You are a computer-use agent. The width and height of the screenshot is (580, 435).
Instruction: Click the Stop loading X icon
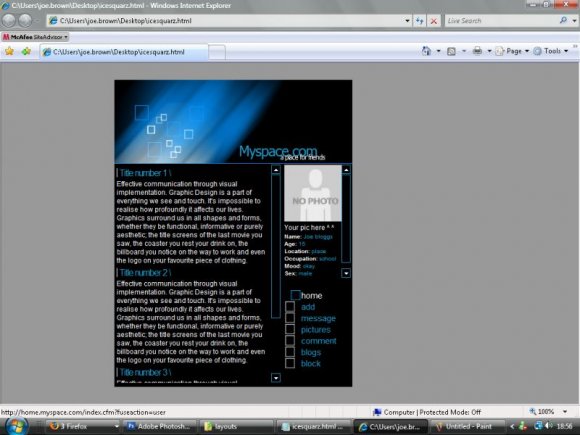[434, 21]
